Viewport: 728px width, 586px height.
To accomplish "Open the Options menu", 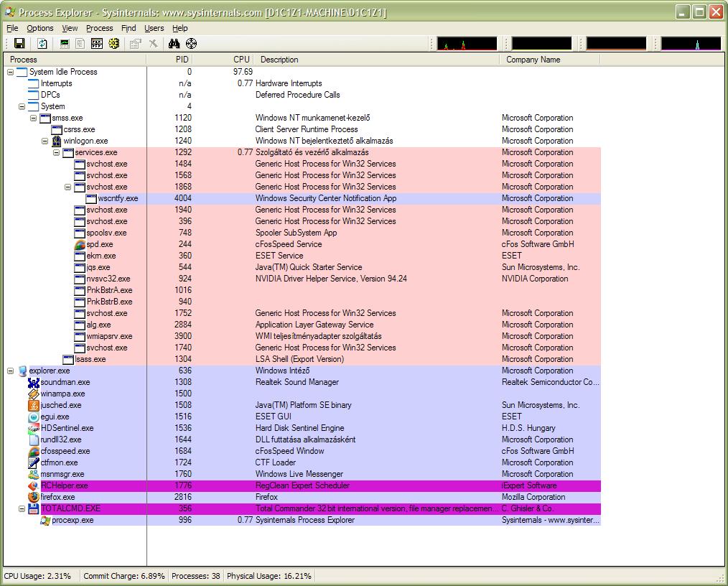I will tap(40, 28).
